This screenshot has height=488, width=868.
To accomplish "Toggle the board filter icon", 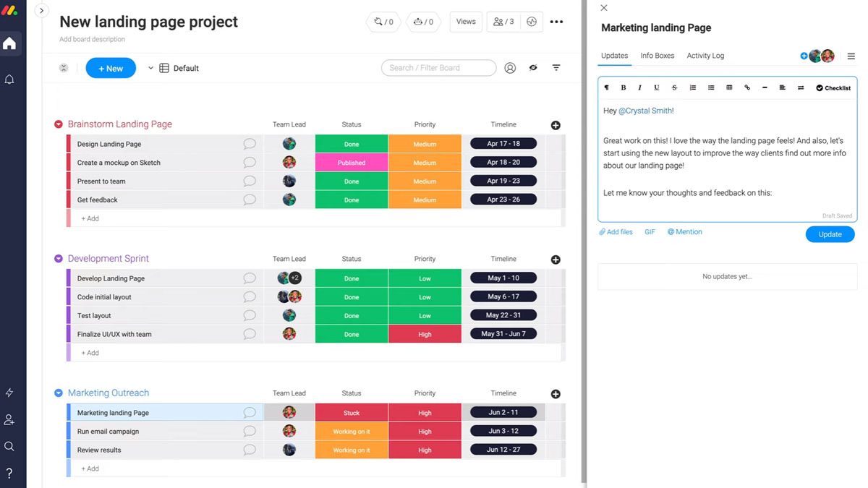I will tap(556, 67).
